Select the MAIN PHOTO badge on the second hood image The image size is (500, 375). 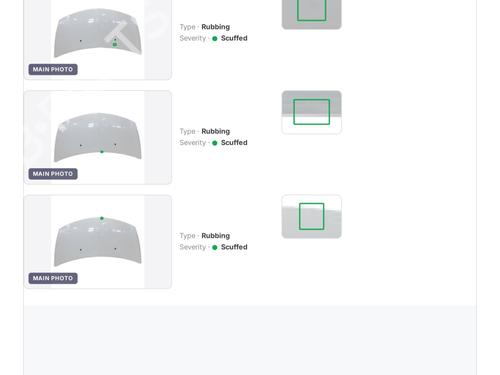tap(53, 174)
